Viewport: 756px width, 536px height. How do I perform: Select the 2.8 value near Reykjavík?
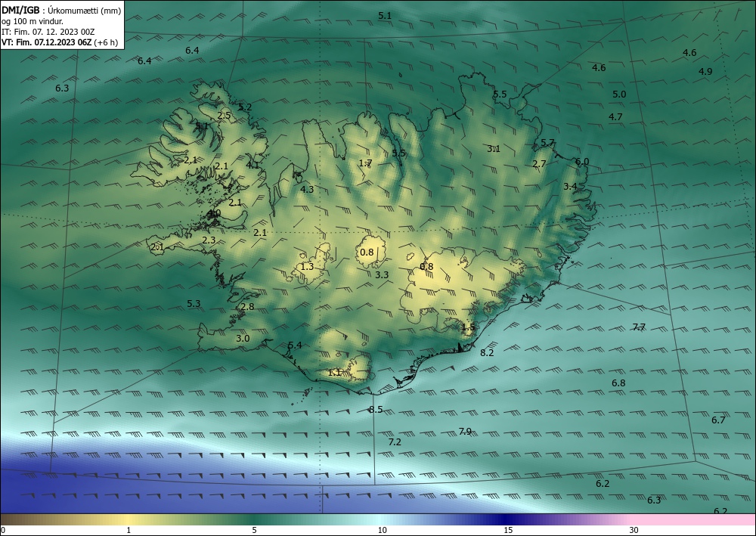pyautogui.click(x=247, y=307)
